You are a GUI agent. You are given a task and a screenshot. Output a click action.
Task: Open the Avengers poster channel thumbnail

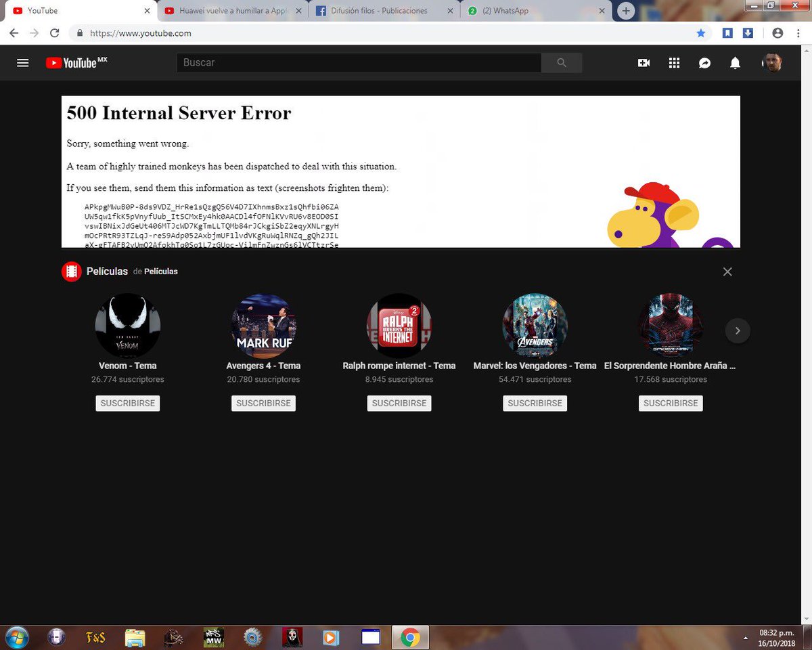[535, 326]
